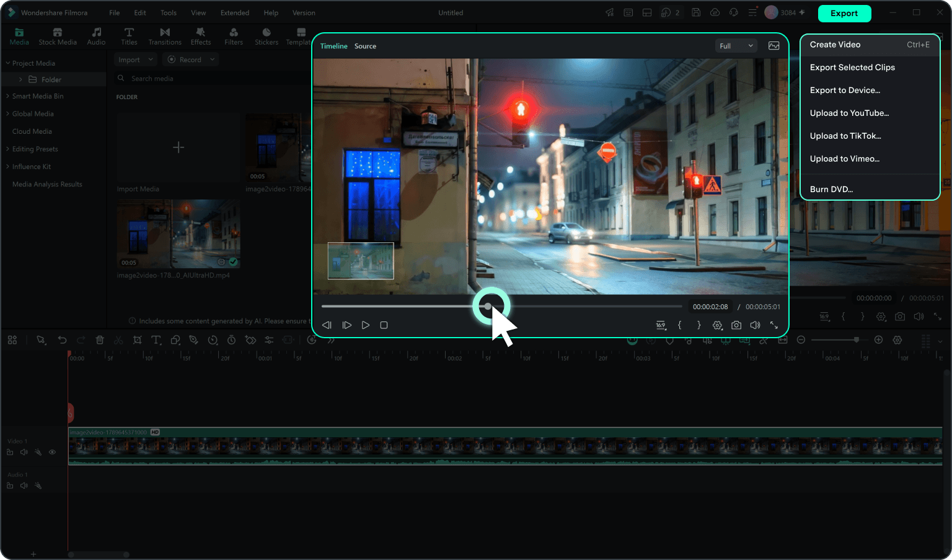Open the Effects panel
The image size is (952, 560).
pyautogui.click(x=201, y=37)
